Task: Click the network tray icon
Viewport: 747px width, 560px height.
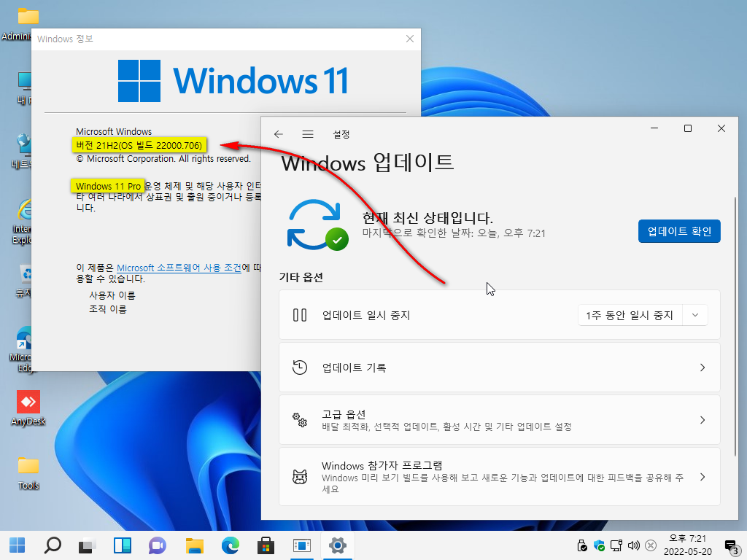Action: [616, 545]
